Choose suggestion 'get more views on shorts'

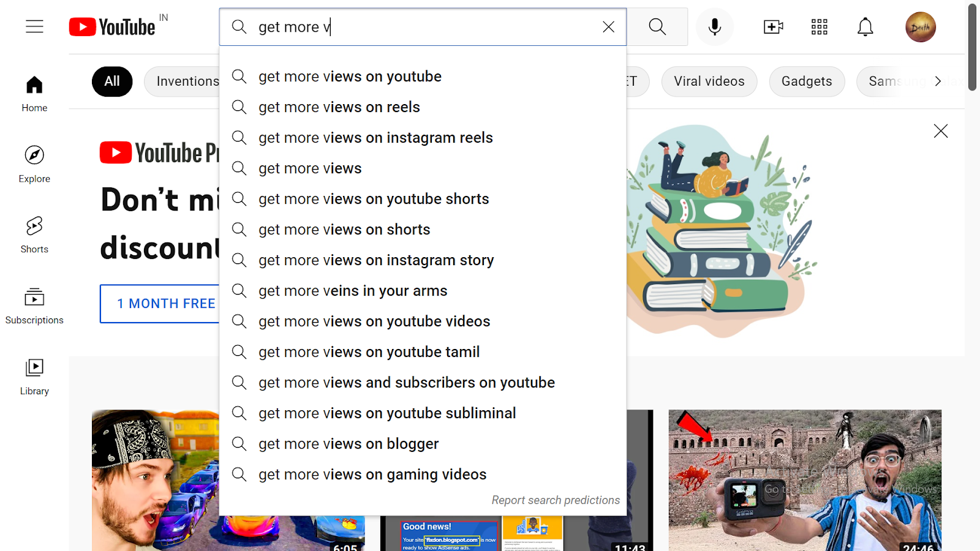pyautogui.click(x=423, y=230)
